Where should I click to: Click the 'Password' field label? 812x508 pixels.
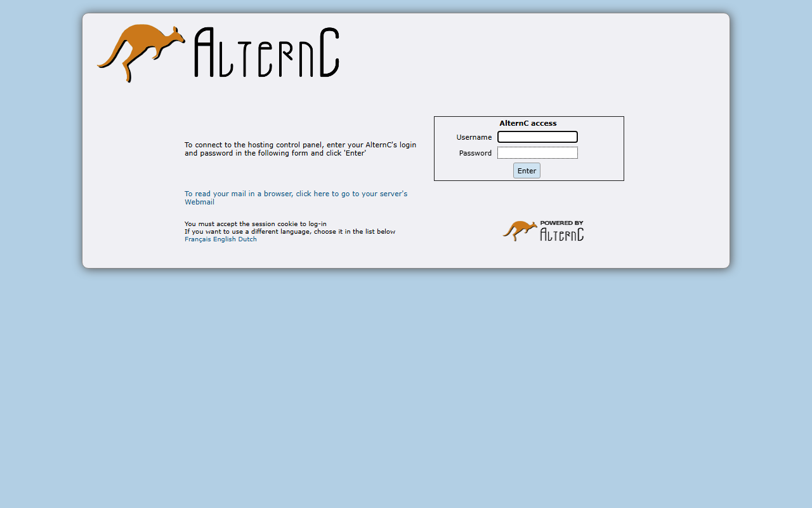coord(475,153)
